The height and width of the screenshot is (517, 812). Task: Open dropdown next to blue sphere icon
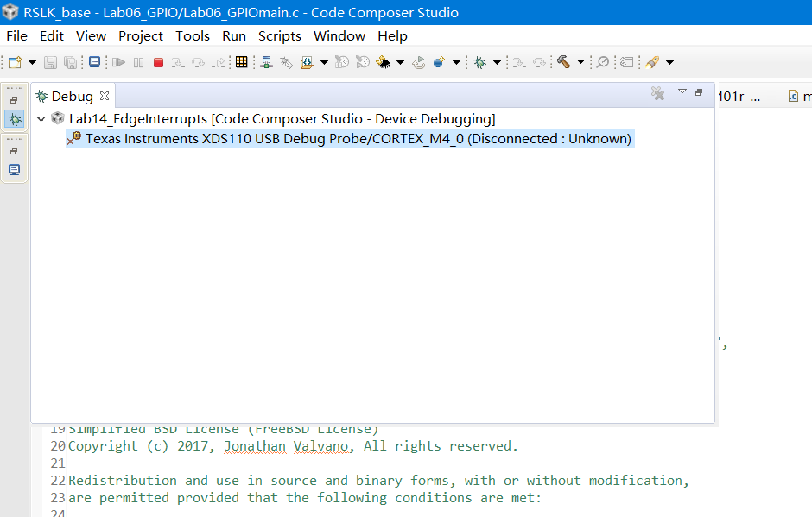(x=456, y=63)
